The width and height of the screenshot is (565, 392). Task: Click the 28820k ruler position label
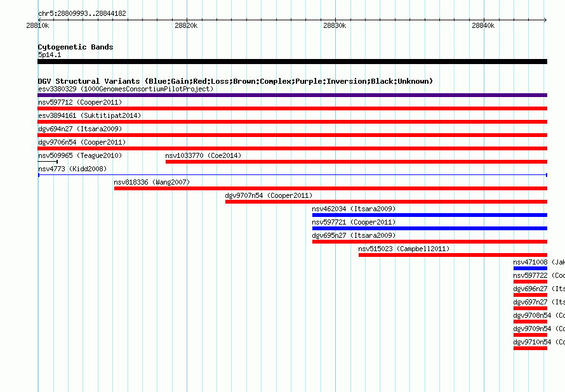(x=186, y=25)
